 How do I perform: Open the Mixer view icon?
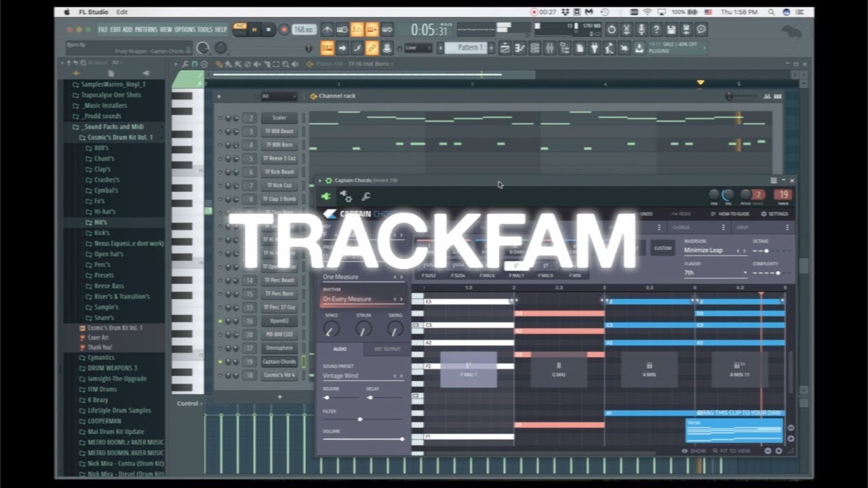coord(549,47)
